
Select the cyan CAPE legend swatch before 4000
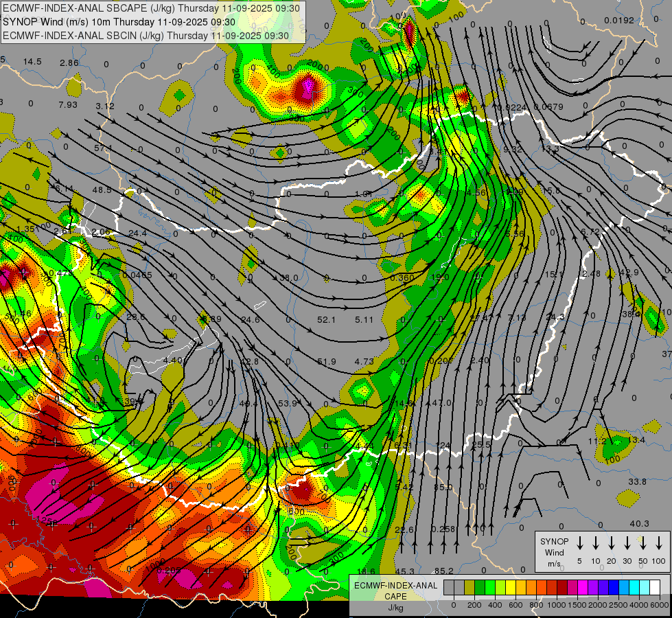634,587
